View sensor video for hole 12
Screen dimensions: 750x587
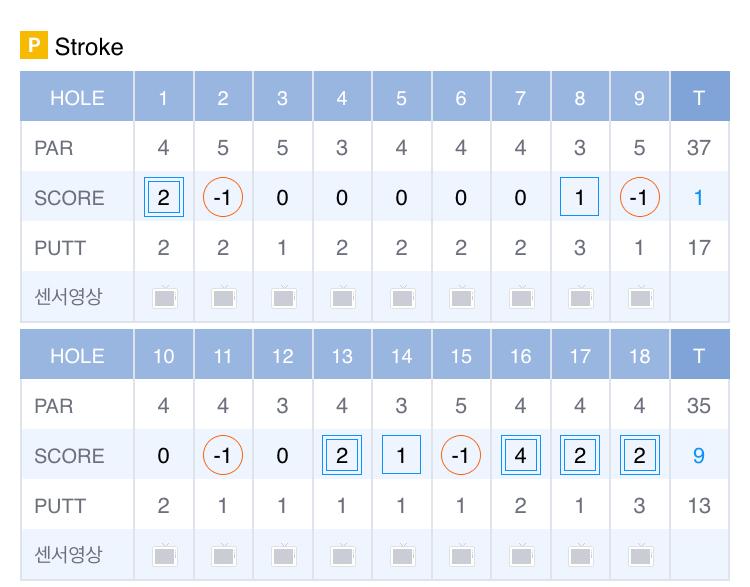pos(283,555)
